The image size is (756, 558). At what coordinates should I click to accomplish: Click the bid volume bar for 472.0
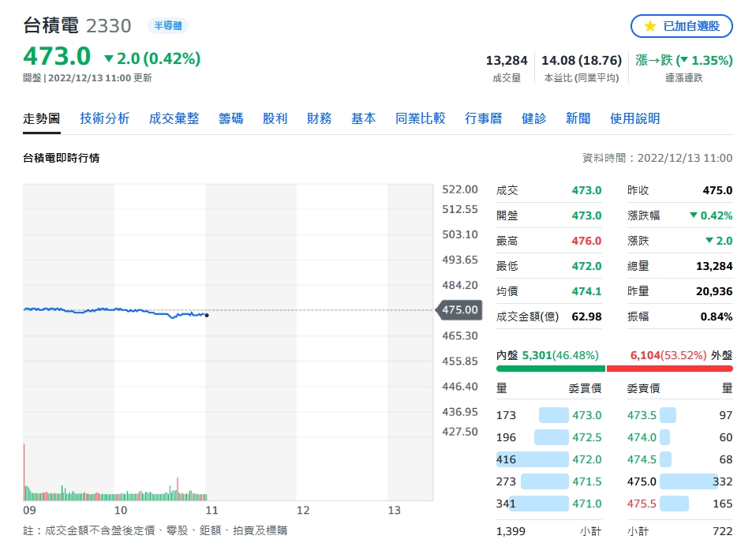533,459
